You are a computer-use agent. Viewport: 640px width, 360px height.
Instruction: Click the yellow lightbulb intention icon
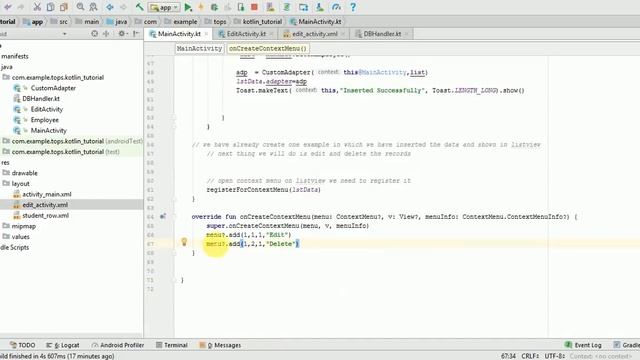pyautogui.click(x=184, y=242)
